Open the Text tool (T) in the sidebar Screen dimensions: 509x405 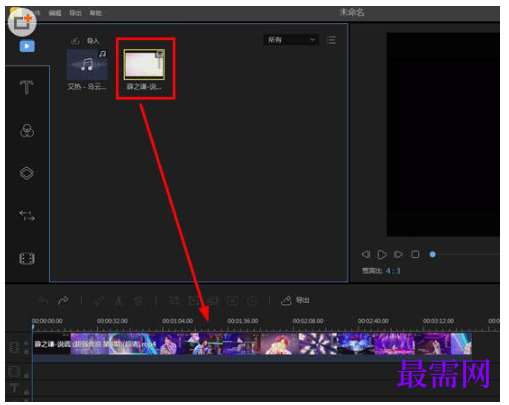27,87
